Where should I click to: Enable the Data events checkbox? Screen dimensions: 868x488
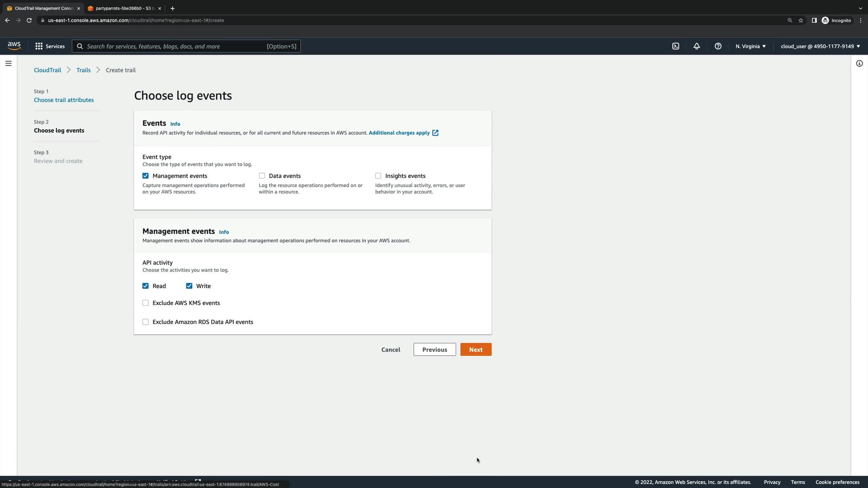click(262, 176)
